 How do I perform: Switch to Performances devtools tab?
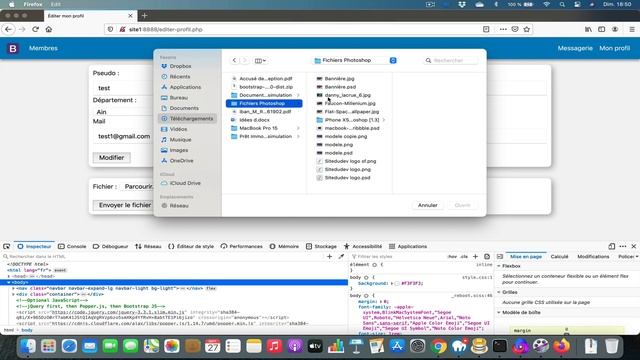click(242, 247)
